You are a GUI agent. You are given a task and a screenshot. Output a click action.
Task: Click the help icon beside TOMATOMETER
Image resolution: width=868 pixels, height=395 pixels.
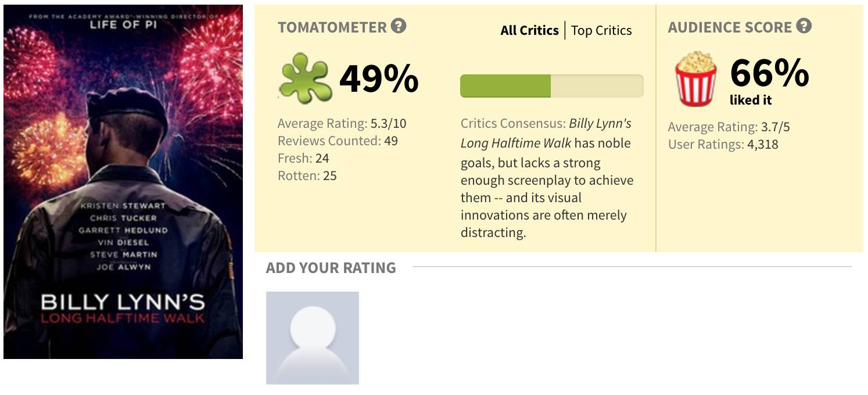point(399,26)
